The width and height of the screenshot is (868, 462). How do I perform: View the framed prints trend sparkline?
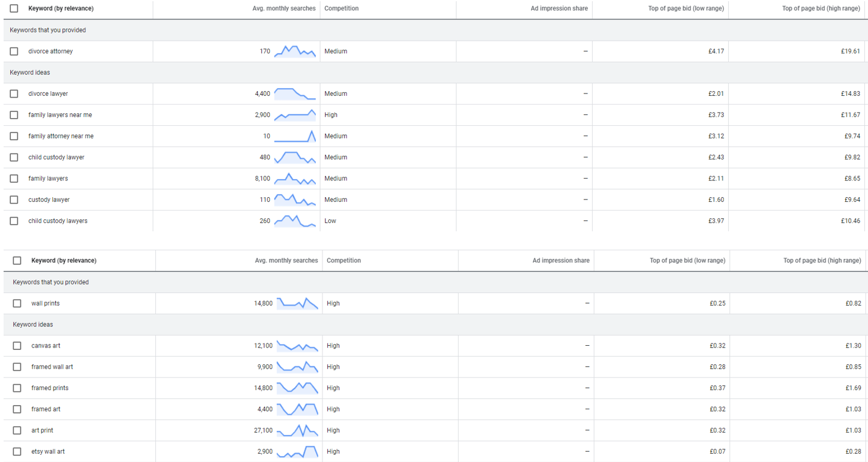pyautogui.click(x=297, y=388)
